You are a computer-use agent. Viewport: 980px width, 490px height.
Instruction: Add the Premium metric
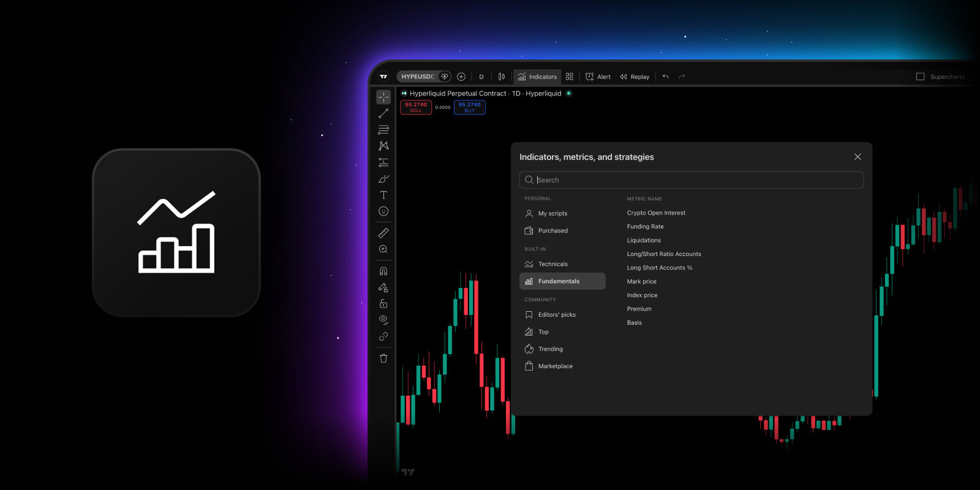(x=639, y=309)
